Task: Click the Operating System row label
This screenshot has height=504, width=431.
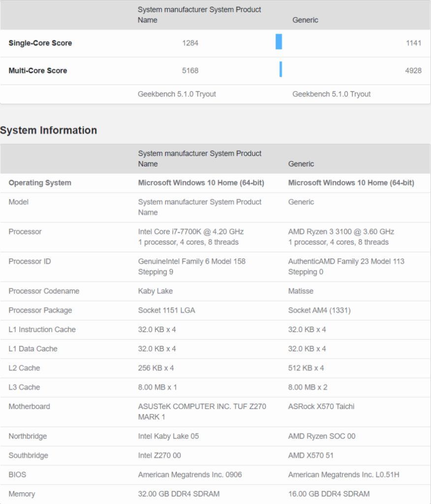Action: 40,183
